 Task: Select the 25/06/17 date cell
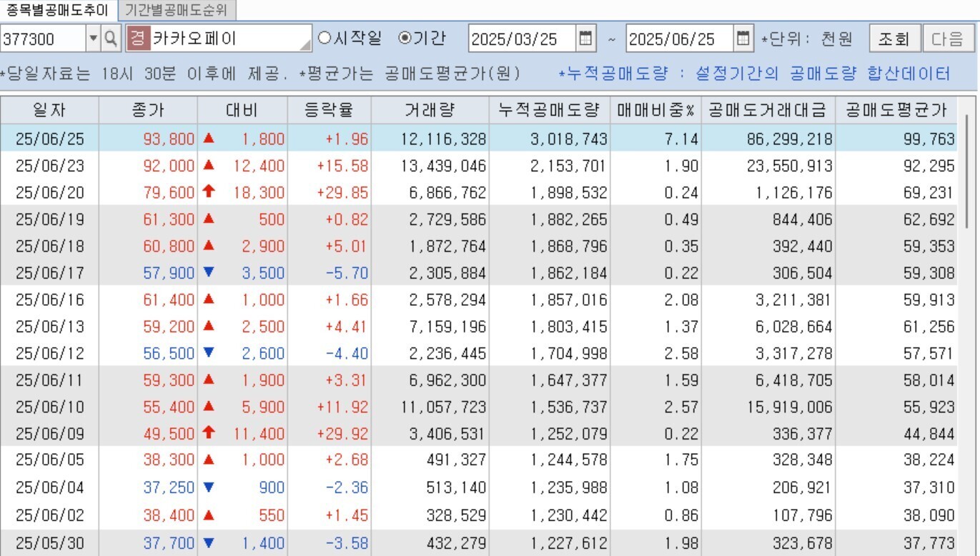point(50,273)
